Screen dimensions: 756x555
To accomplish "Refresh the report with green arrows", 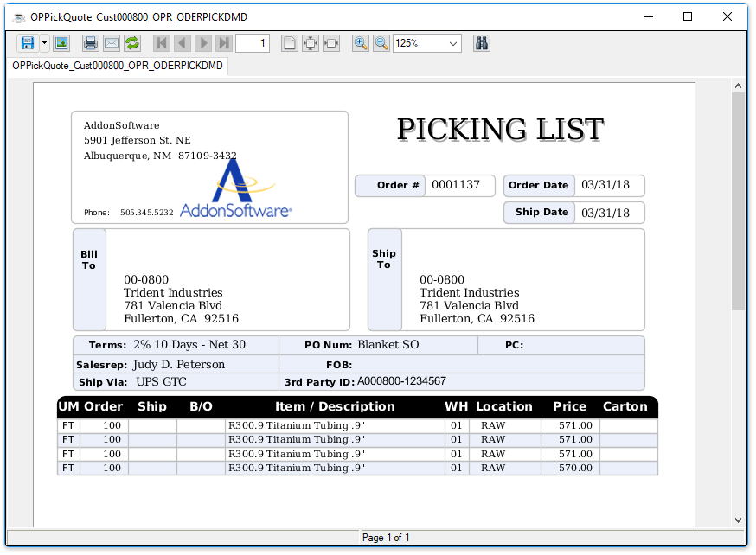I will 132,43.
